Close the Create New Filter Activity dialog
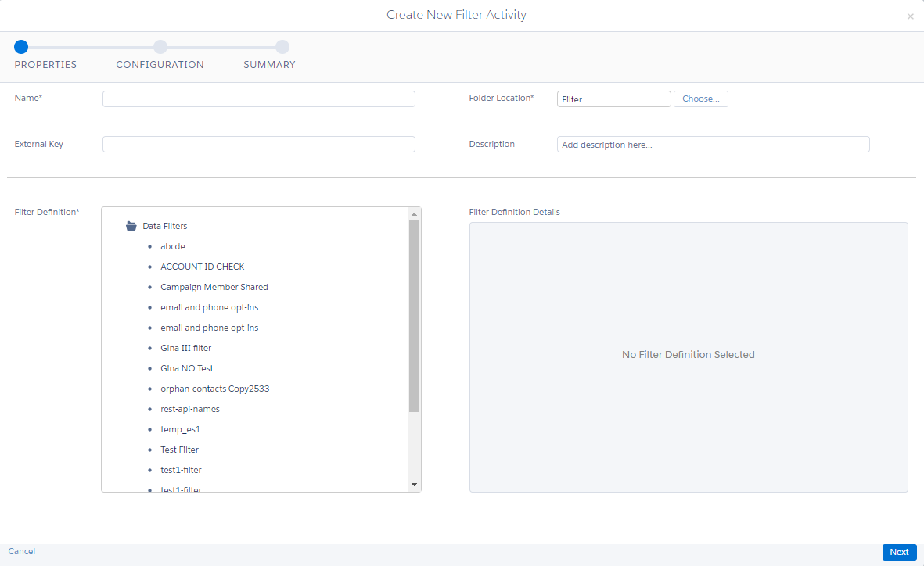 911,16
